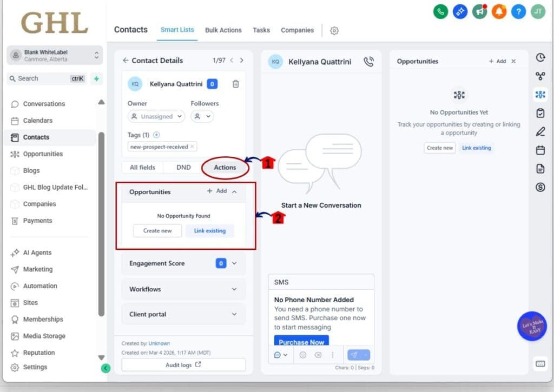The image size is (554, 392).
Task: Open the Audit logs link
Action: pyautogui.click(x=183, y=365)
